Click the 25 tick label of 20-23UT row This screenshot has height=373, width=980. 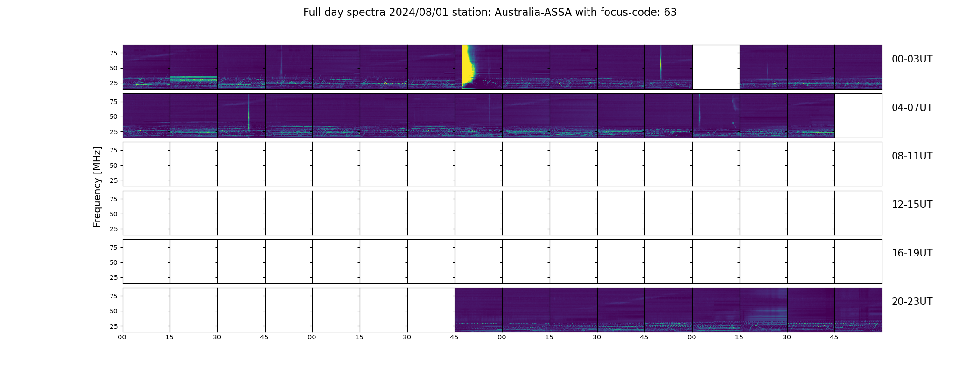click(113, 326)
